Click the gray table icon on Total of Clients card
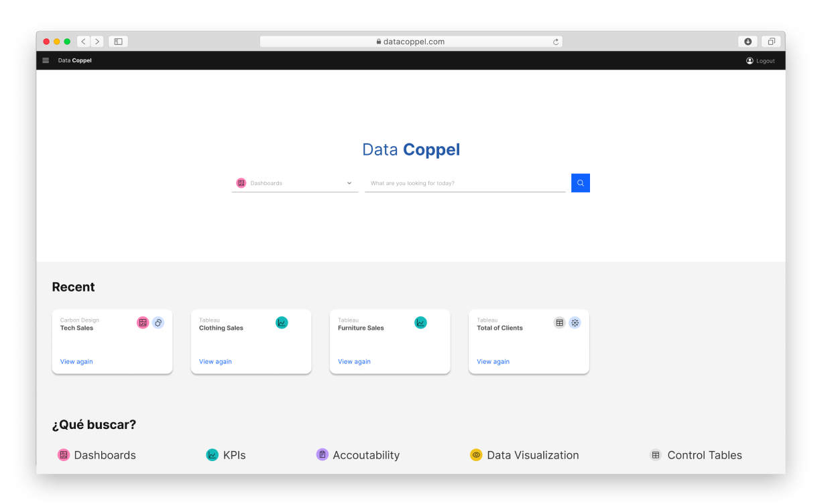This screenshot has height=504, width=822. tap(559, 322)
